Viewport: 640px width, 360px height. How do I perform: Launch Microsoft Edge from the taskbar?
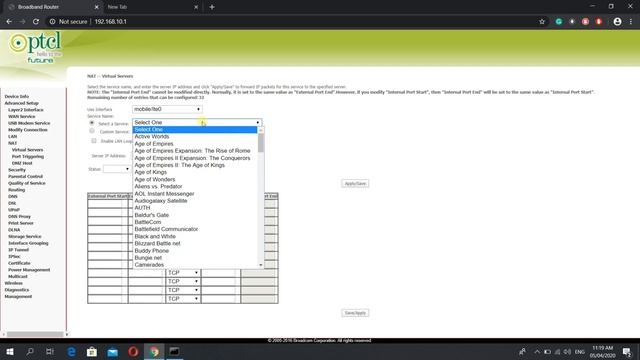71,351
